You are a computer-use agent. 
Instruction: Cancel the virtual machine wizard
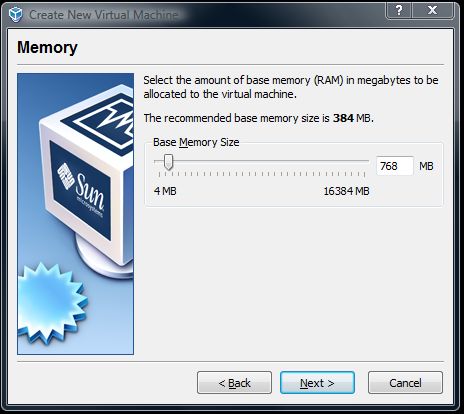point(405,383)
